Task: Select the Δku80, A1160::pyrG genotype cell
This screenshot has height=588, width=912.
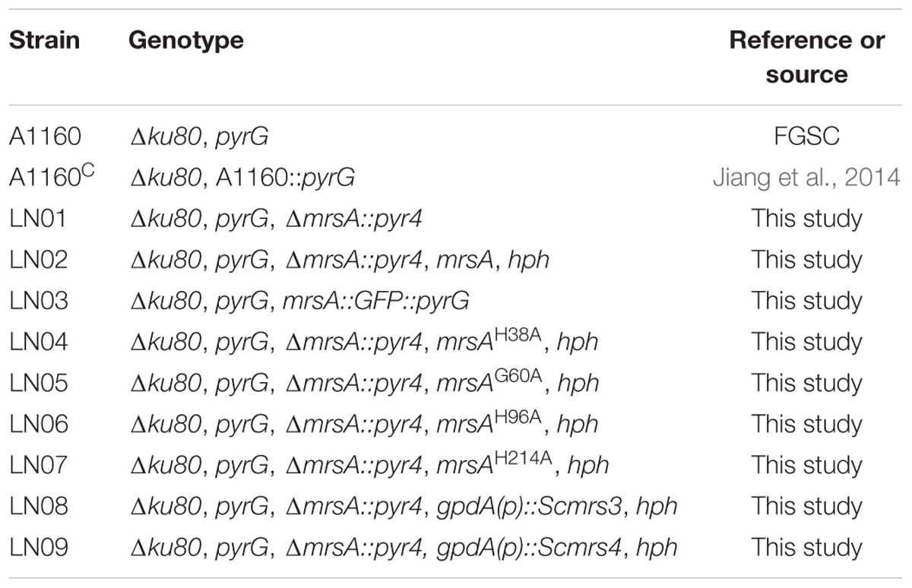Action: [x=242, y=179]
